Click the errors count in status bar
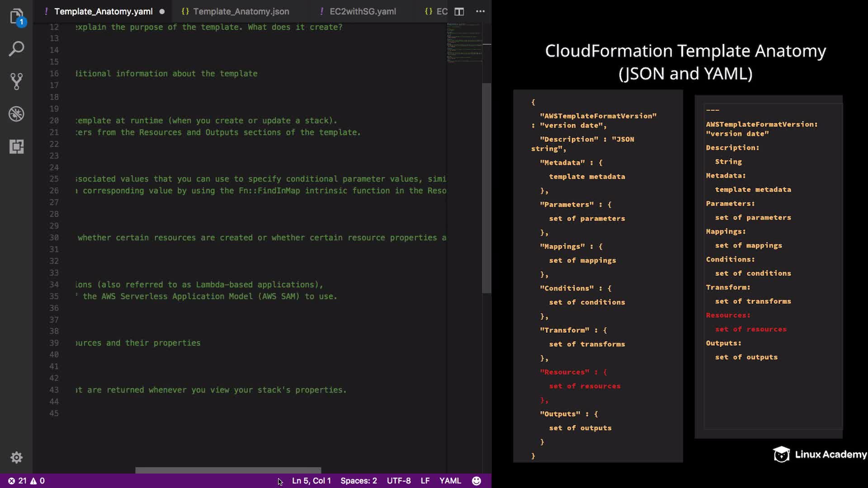The image size is (868, 488). [18, 481]
